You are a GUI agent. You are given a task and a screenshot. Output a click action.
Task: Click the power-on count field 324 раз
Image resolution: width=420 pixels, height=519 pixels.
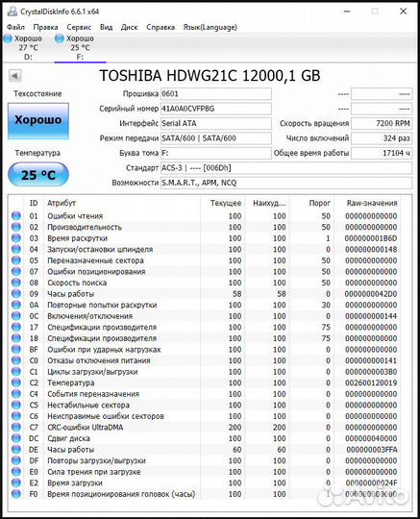(x=382, y=138)
